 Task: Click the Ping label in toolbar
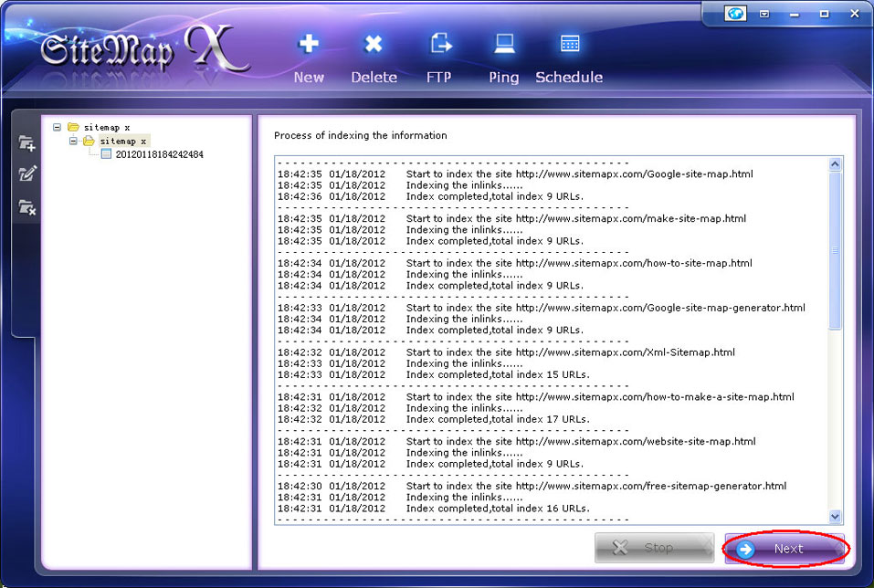coord(504,78)
